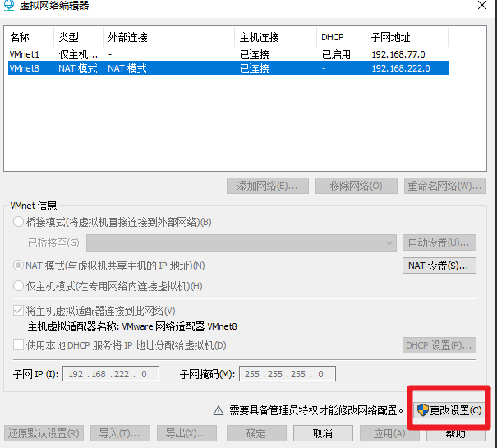This screenshot has width=497, height=448.
Task: Click 已启用 DHCP cell for VMnet1
Action: (x=336, y=54)
